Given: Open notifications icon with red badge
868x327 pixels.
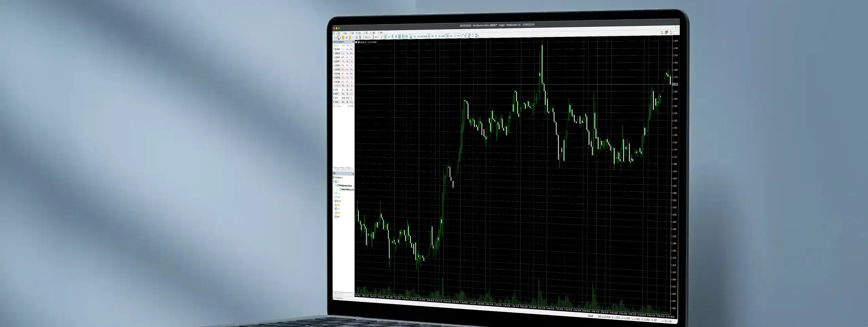Looking at the screenshot, I should (x=666, y=32).
